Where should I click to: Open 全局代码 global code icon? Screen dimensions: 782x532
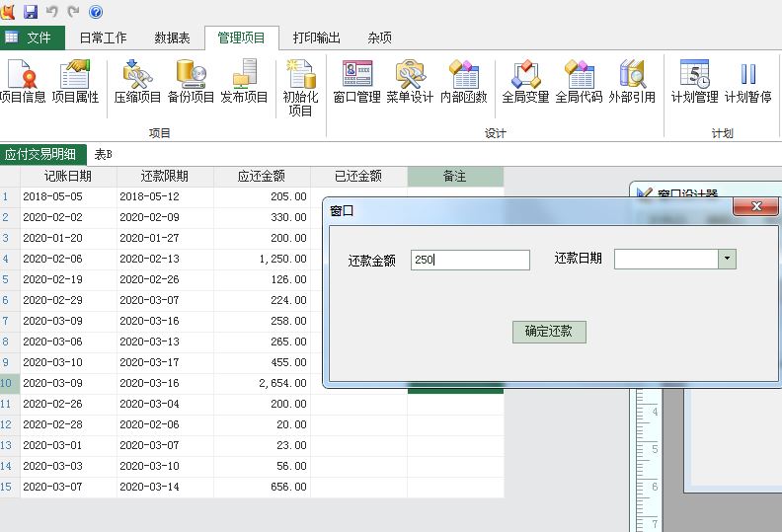click(x=579, y=81)
